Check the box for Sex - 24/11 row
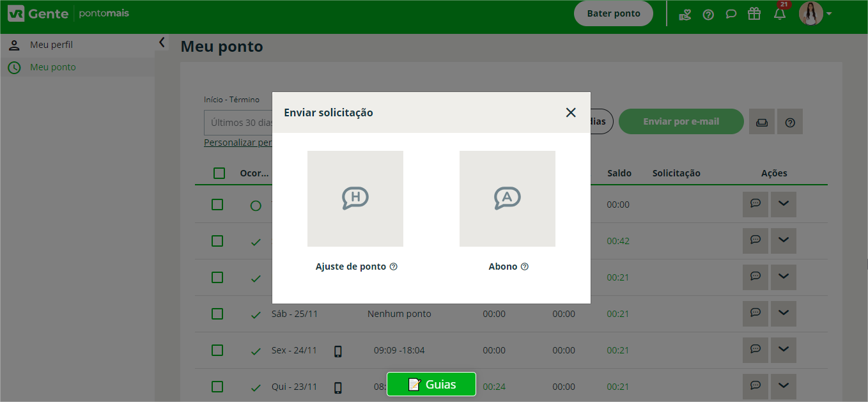The height and width of the screenshot is (402, 868). [217, 350]
